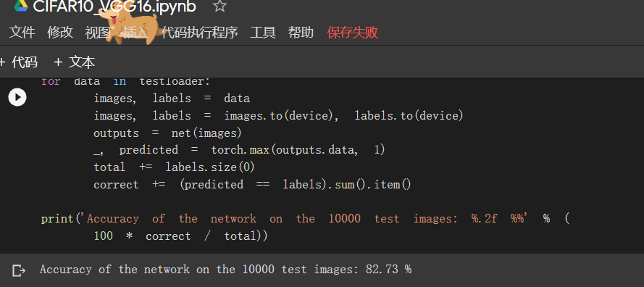Open the 修改 menu
This screenshot has height=287, width=644.
(60, 33)
